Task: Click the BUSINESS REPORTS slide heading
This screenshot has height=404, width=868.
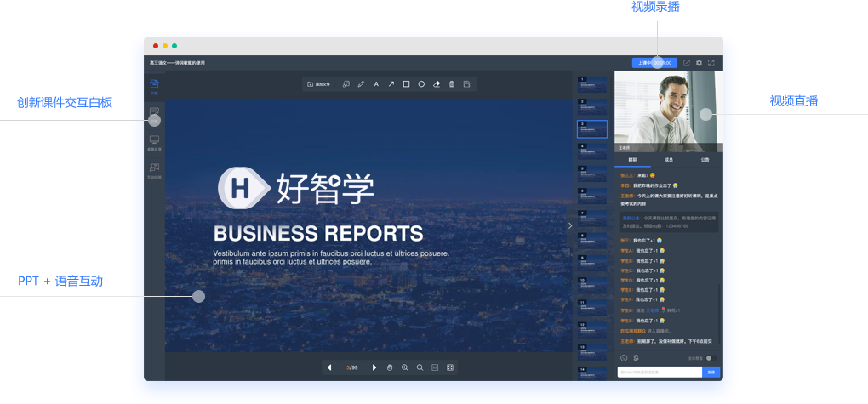Action: coord(318,234)
